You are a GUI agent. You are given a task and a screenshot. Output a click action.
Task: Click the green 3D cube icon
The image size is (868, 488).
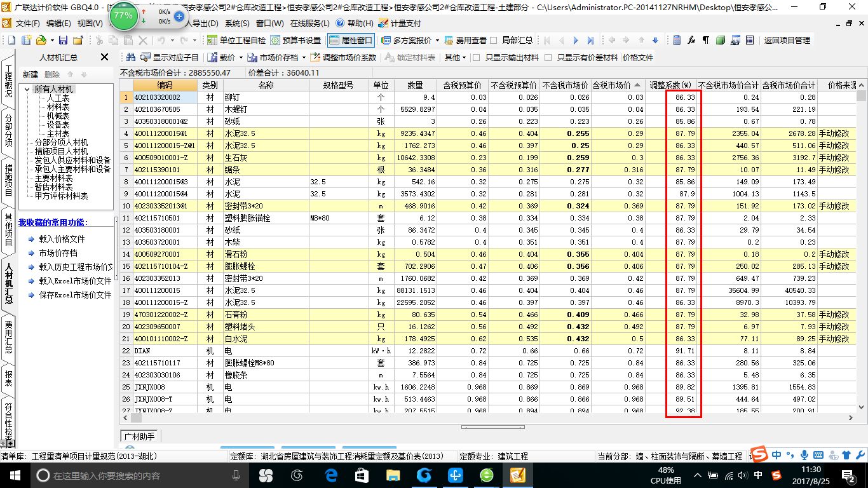(721, 40)
